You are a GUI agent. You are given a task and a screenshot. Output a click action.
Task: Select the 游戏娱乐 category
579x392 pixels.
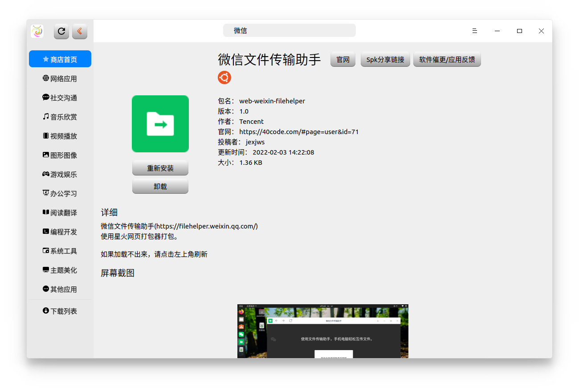click(x=60, y=174)
